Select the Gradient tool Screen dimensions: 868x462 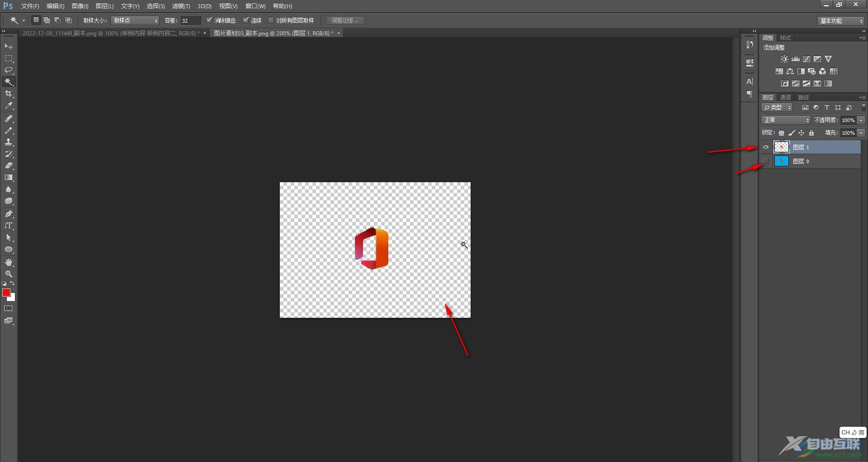[9, 178]
